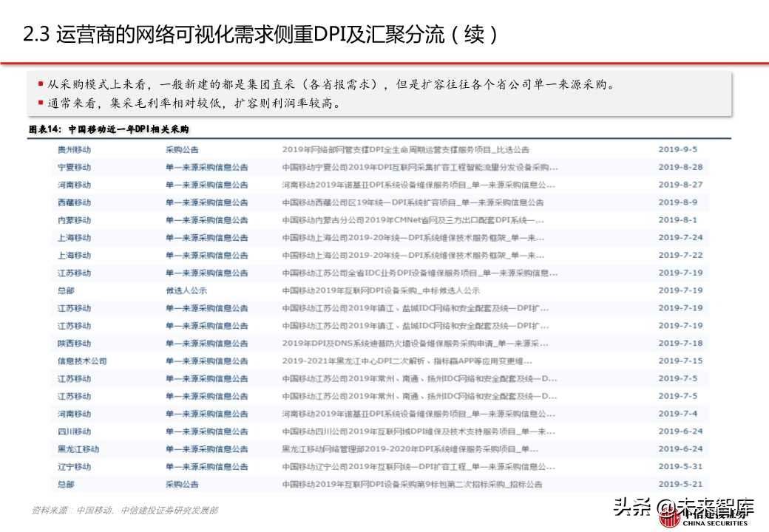This screenshot has height=532, width=769.
Task: Select the slide title about 运营商网络可视化需求
Action: pos(262,33)
